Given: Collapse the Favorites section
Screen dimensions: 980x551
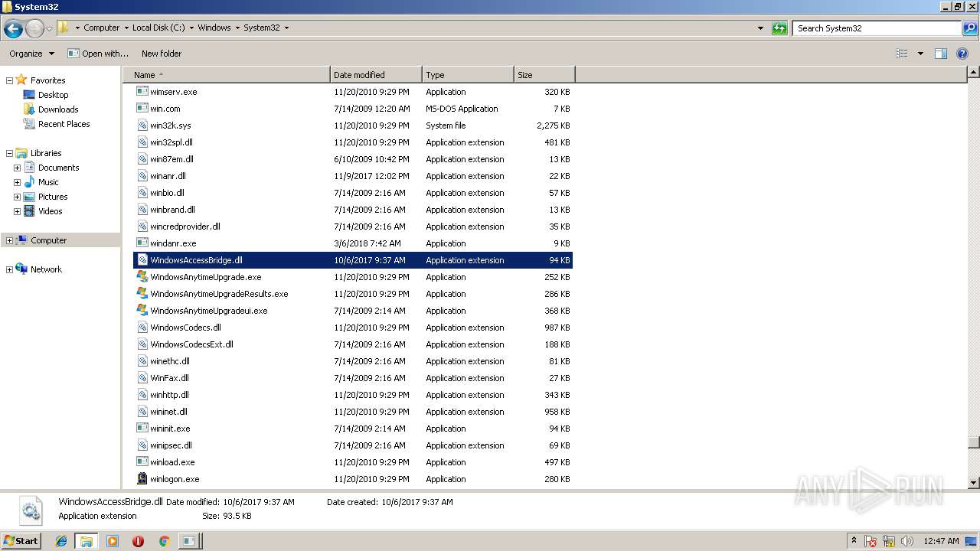Looking at the screenshot, I should [x=9, y=80].
